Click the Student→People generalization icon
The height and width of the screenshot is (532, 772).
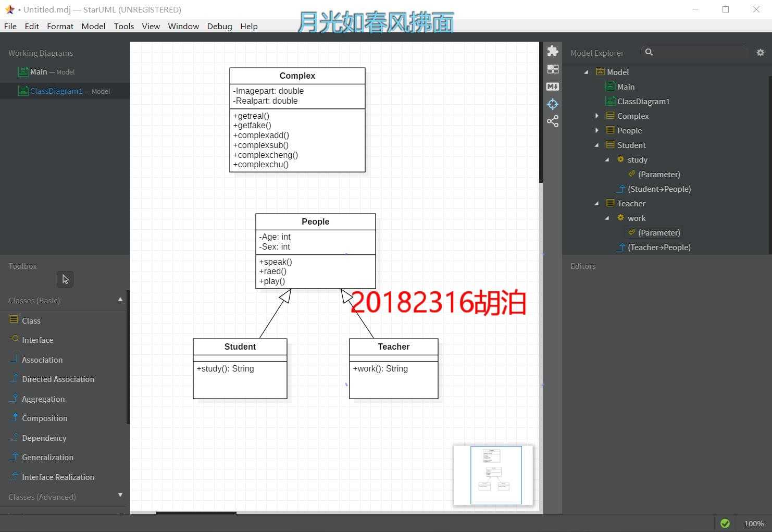tap(621, 189)
